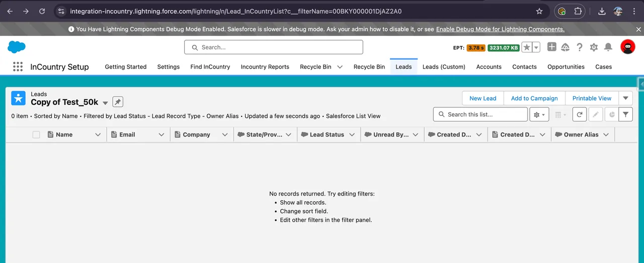Viewport: 644px width, 263px height.
Task: Open the Help question mark icon
Action: pyautogui.click(x=580, y=47)
